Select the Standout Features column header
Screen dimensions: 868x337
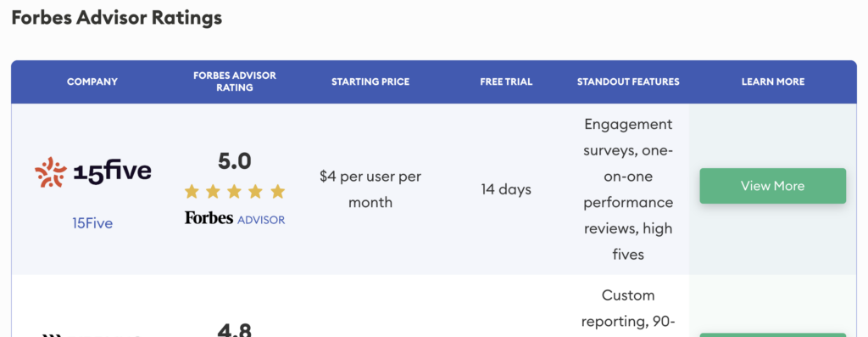[x=628, y=81]
